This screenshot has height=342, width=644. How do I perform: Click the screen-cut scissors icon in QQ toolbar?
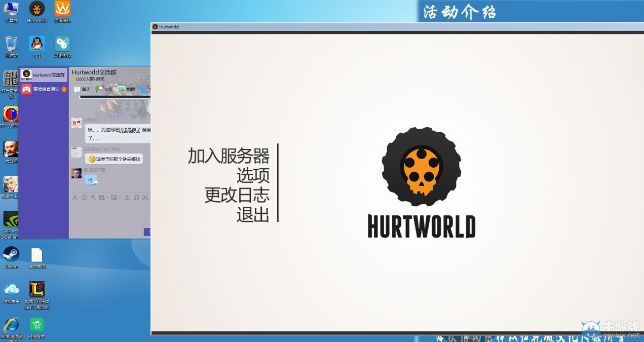pos(144,198)
